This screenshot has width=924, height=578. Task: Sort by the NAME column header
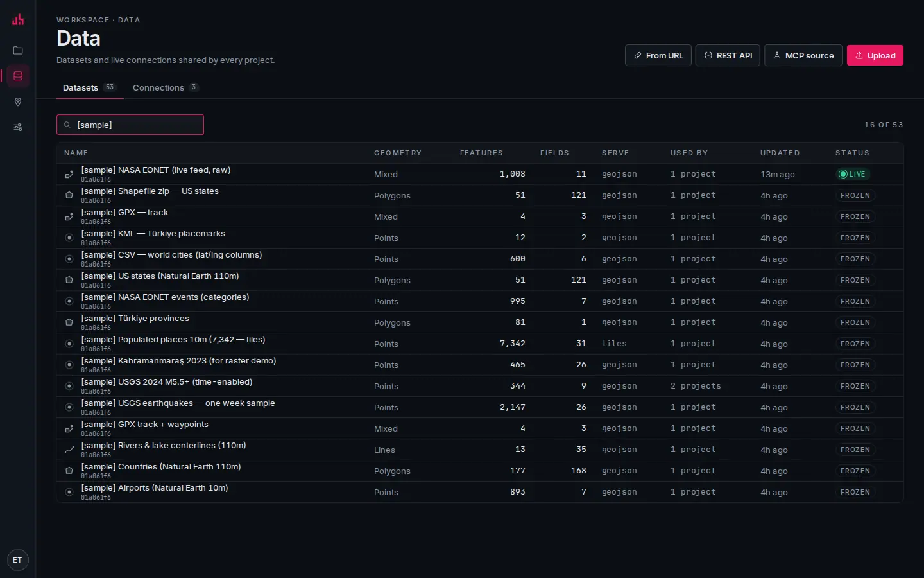[x=76, y=153]
